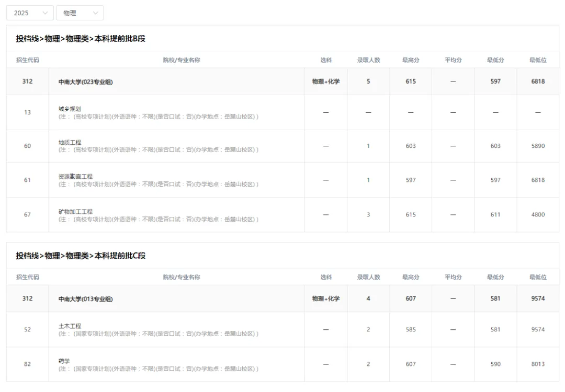
Task: Open the 2025 year dropdown
Action: point(30,13)
